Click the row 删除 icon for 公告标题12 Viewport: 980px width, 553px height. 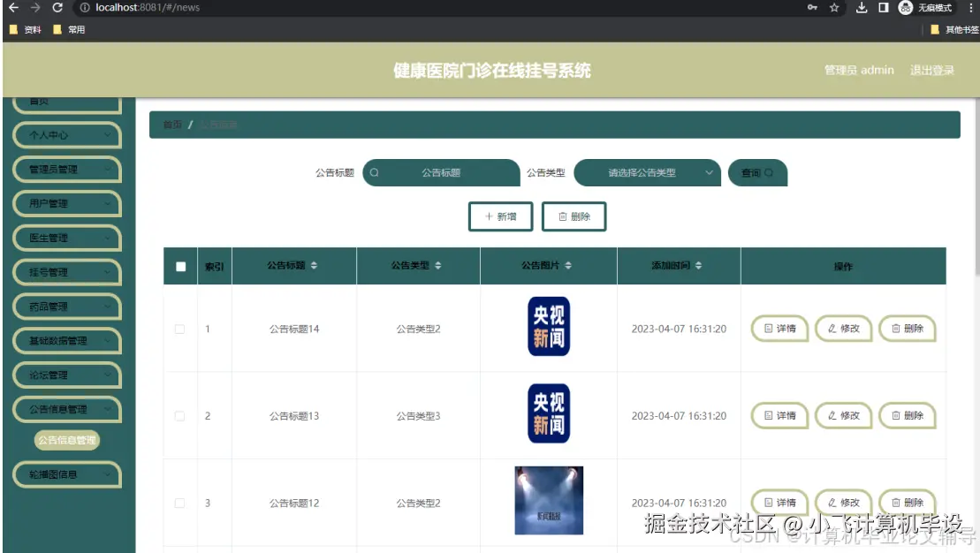(894, 503)
